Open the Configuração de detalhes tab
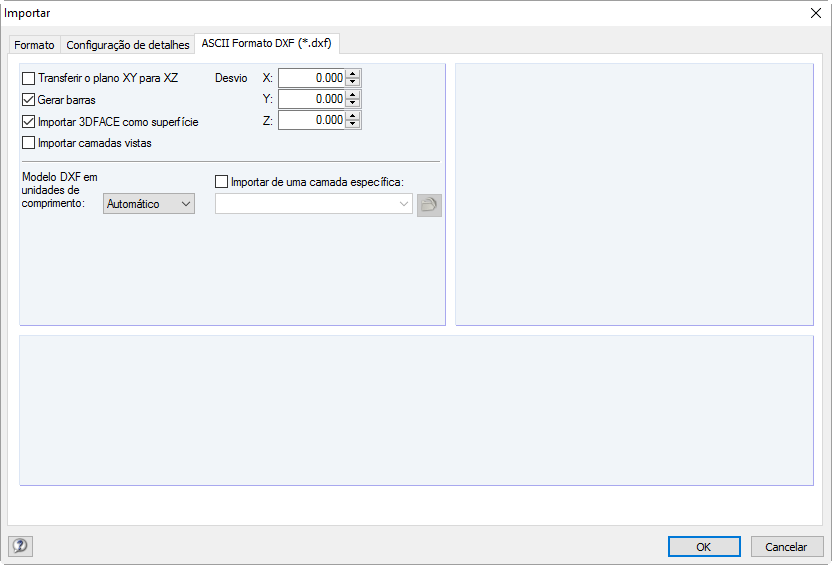 point(127,45)
